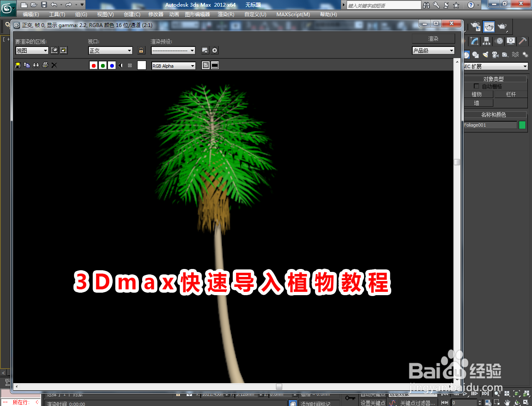Image resolution: width=532 pixels, height=406 pixels.
Task: Click the green Foliage001 color swatch
Action: tap(522, 125)
